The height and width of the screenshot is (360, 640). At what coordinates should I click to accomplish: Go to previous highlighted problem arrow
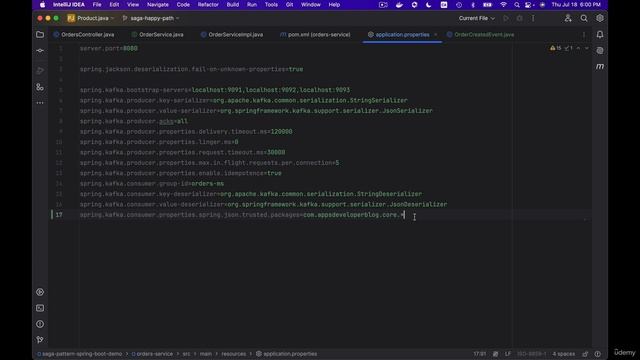point(578,48)
